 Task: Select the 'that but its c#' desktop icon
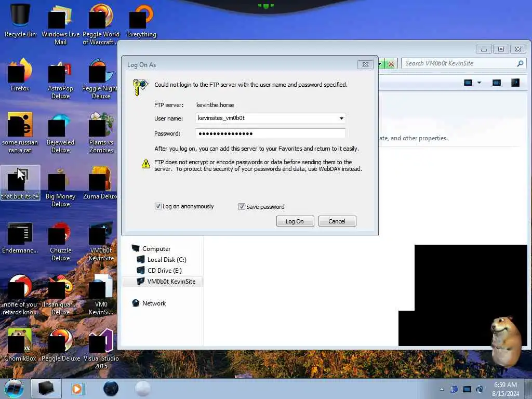pos(20,183)
